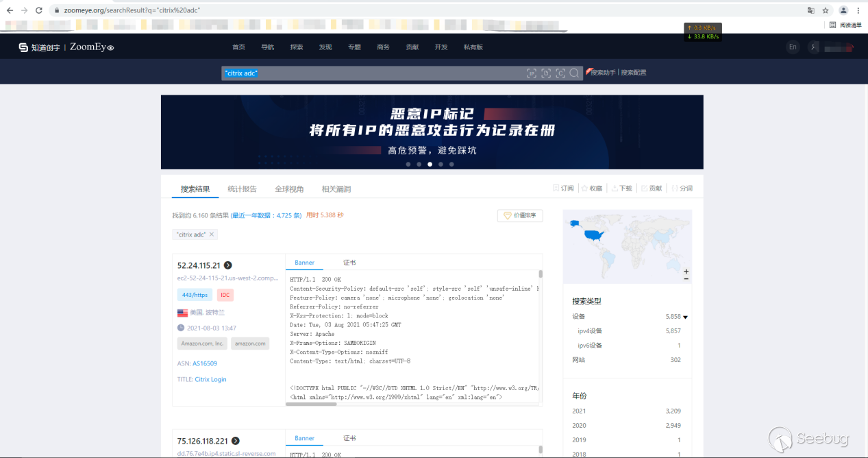Open the reading list in bookmarks bar
Viewport: 868px width, 458px height.
pyautogui.click(x=846, y=25)
